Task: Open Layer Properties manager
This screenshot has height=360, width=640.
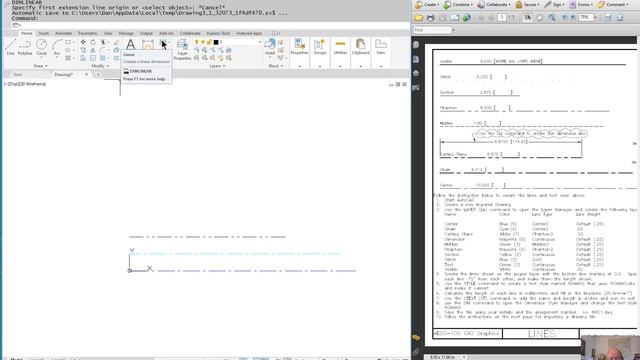Action: (x=182, y=49)
